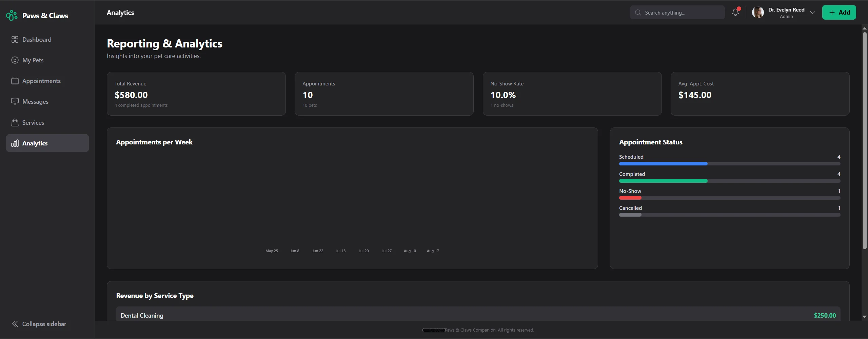
Task: Click the Analytics bar chart icon
Action: coord(15,143)
